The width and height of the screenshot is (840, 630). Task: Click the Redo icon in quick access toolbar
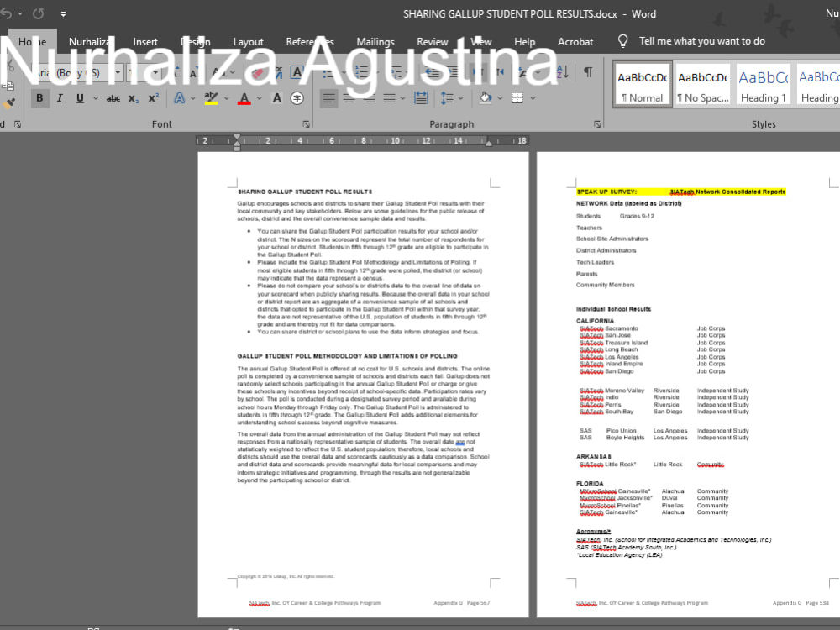39,14
